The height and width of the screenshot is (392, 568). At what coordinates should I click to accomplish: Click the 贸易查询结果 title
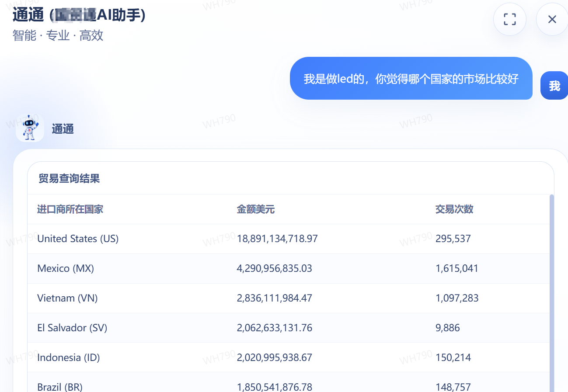point(69,178)
